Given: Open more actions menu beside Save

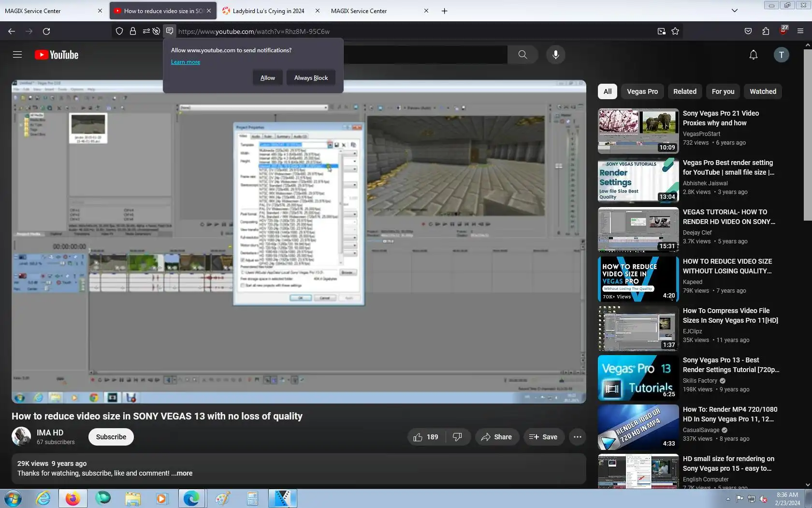Looking at the screenshot, I should coord(578,437).
